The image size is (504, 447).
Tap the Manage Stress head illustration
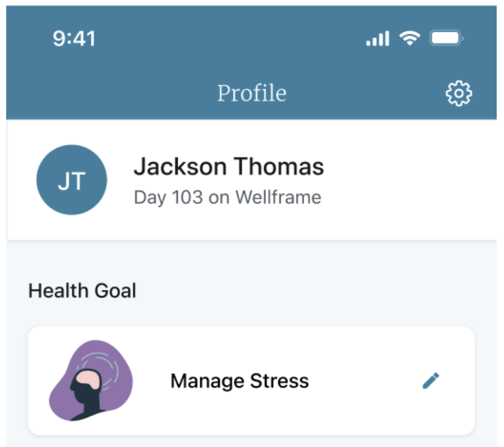(x=90, y=381)
